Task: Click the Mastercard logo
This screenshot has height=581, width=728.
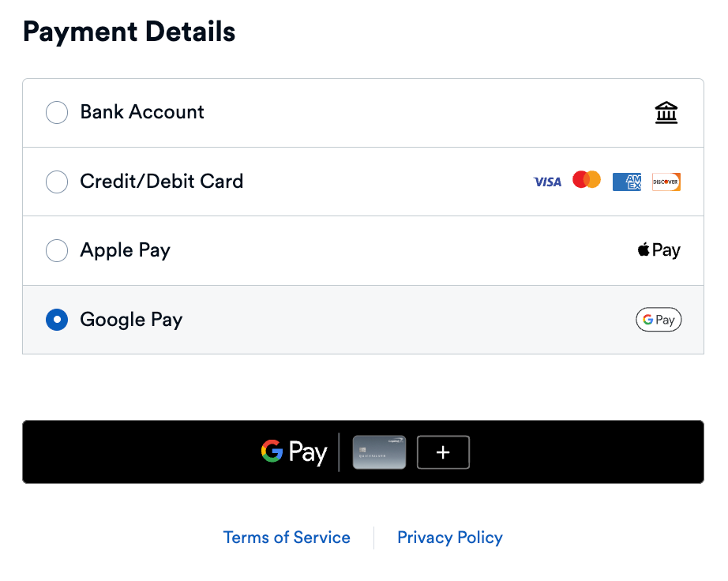Action: 587,180
